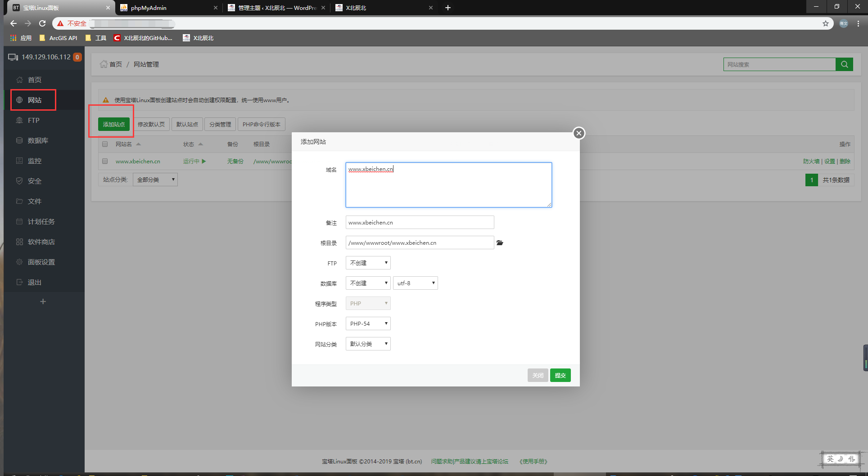Click the 默认站点 button

click(187, 124)
